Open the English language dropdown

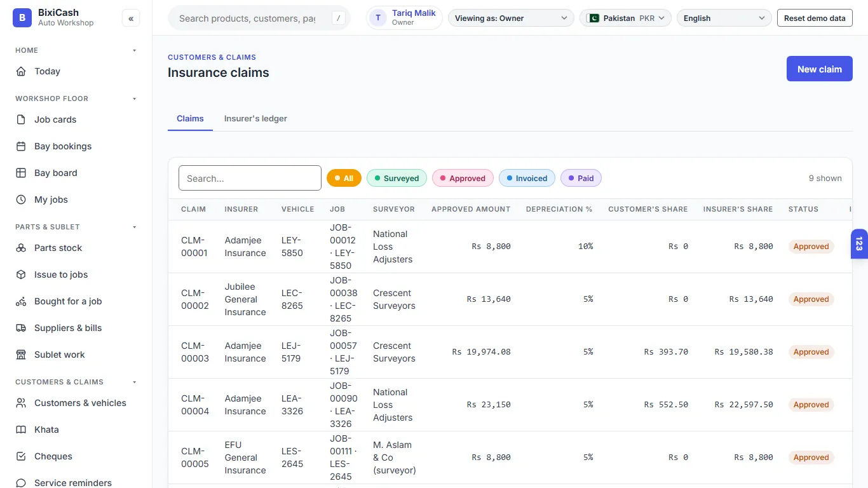click(724, 18)
